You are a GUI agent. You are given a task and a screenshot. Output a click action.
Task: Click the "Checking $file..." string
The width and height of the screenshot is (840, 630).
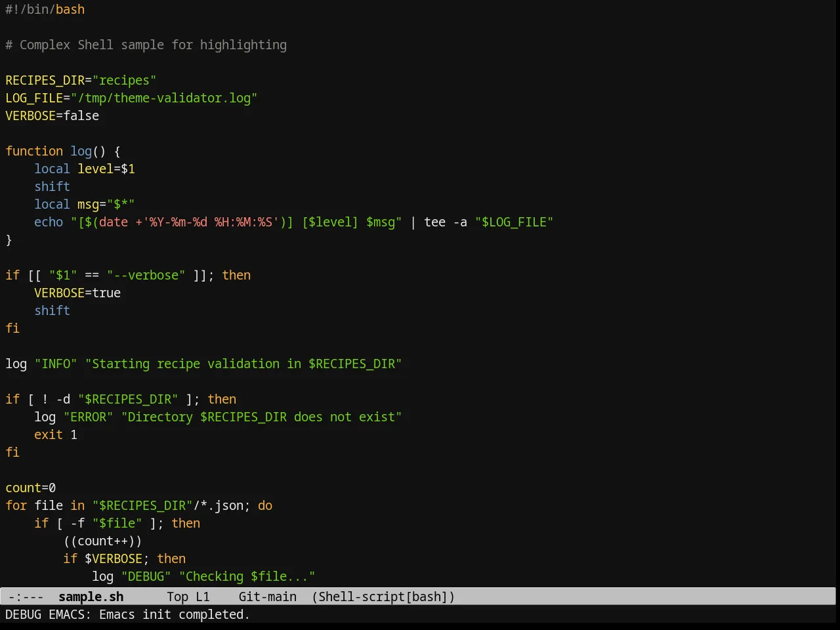247,576
